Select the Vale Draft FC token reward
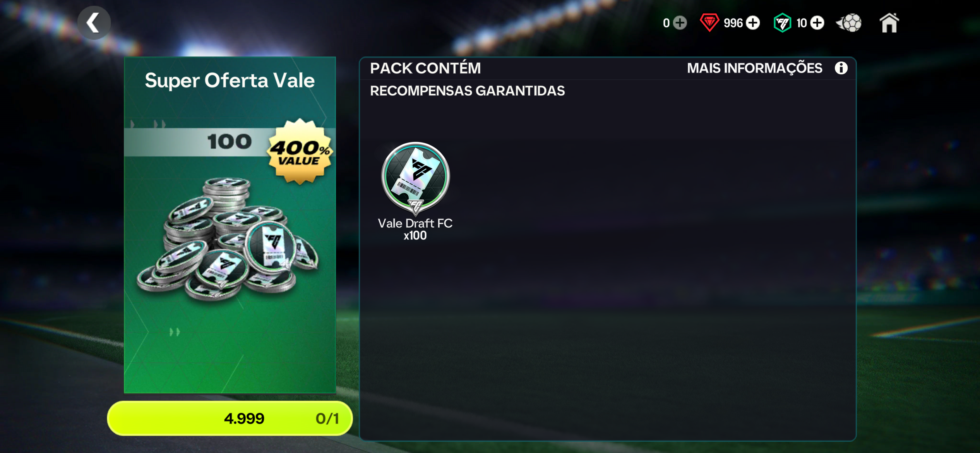The image size is (980, 453). pyautogui.click(x=415, y=178)
